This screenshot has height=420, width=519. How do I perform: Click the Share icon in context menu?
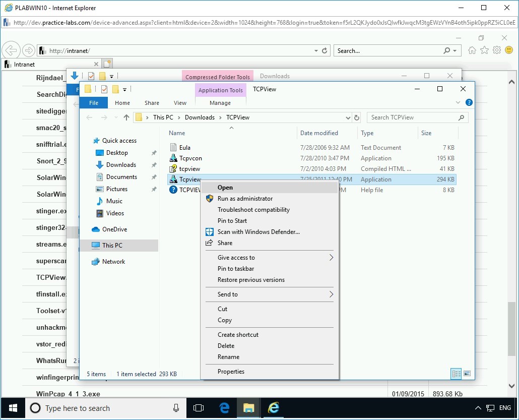209,243
